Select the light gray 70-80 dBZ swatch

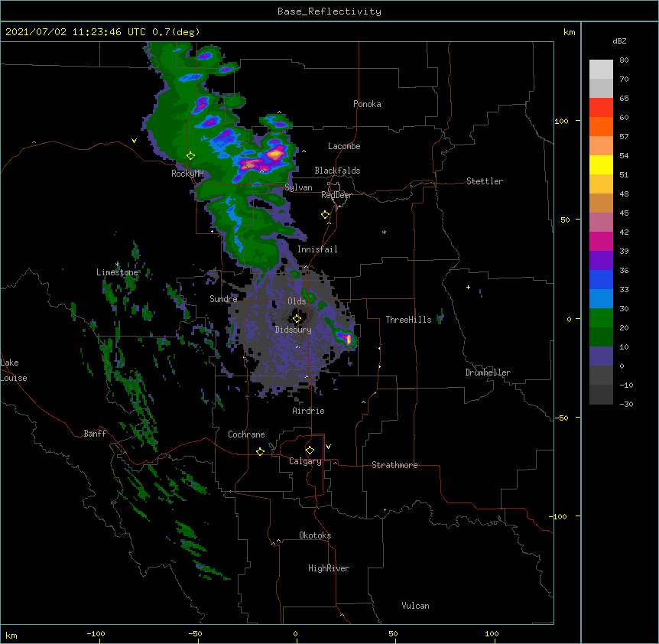[x=601, y=70]
